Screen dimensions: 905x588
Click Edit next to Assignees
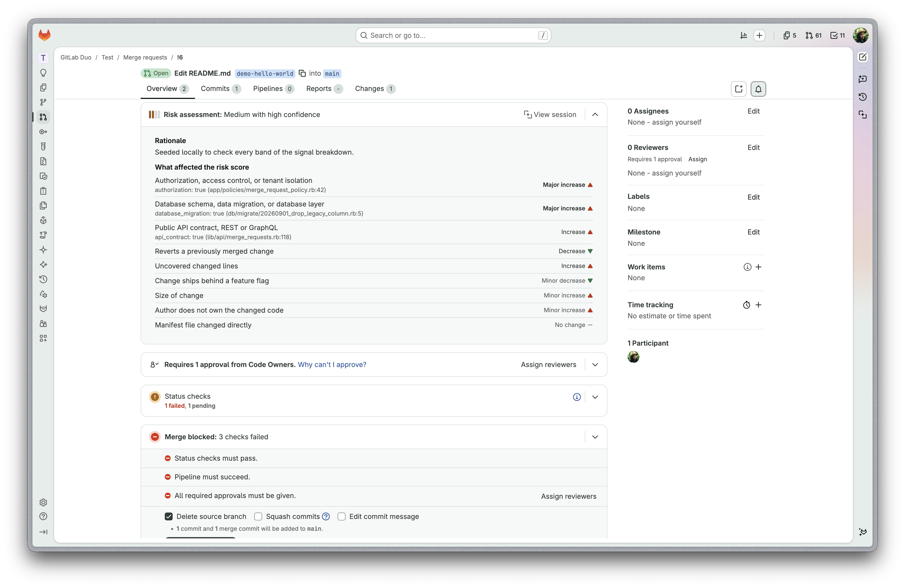pos(753,111)
